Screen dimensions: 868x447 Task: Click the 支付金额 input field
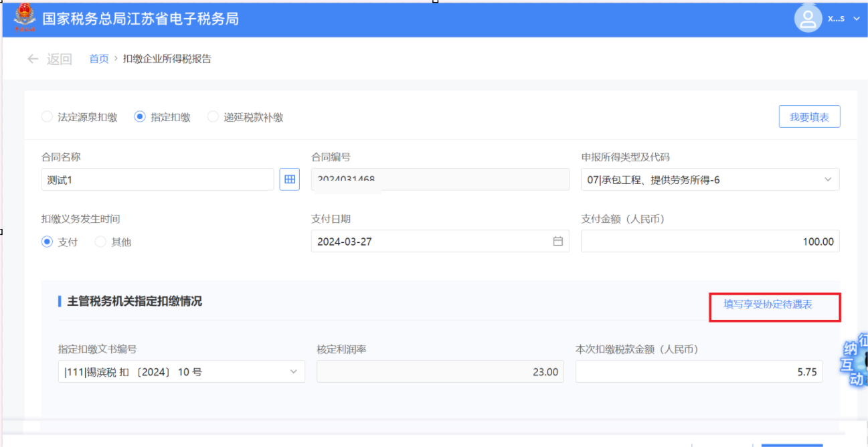pyautogui.click(x=709, y=242)
